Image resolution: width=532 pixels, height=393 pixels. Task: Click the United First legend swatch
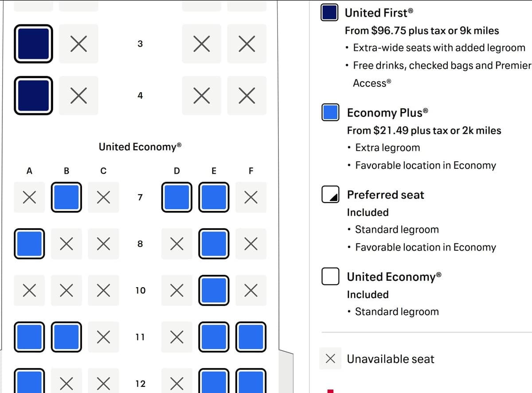[330, 12]
